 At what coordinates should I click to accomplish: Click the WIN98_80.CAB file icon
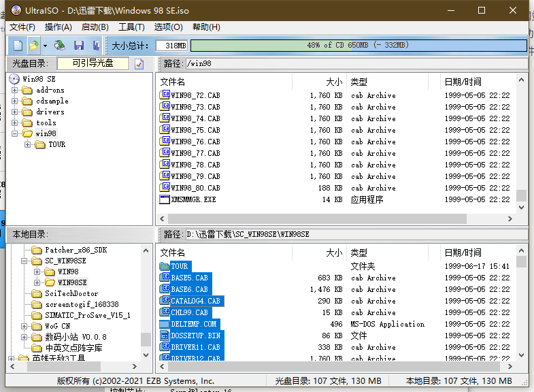165,188
